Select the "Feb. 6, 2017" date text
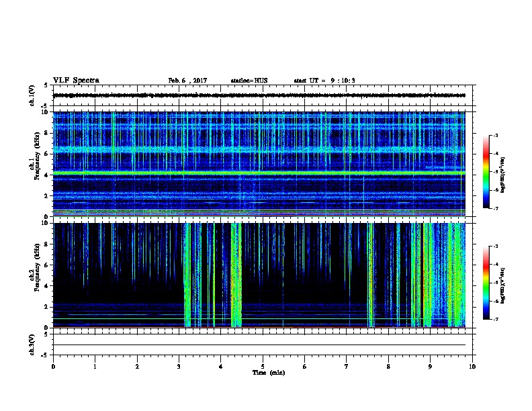This screenshot has height=411, width=532. [187, 81]
